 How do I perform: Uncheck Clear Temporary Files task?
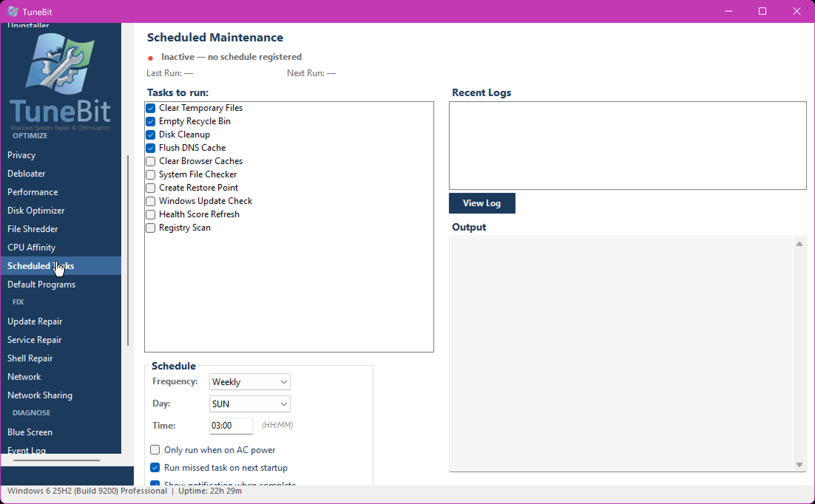(151, 108)
